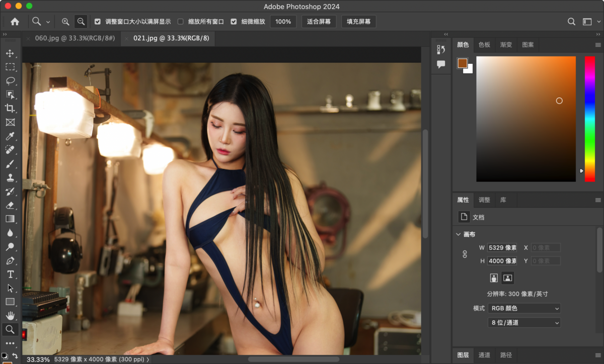The height and width of the screenshot is (364, 604).
Task: Open the Edit Toolbar three-dots menu
Action: point(10,343)
